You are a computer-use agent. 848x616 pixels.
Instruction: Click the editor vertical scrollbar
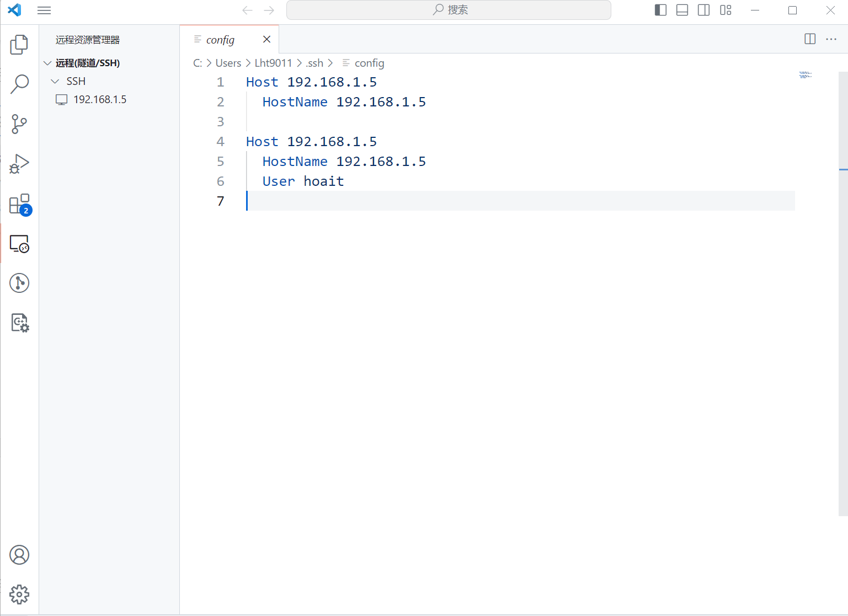(843, 293)
